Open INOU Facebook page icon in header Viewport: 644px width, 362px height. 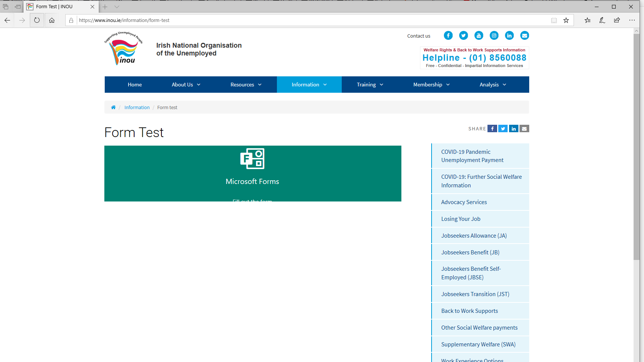pyautogui.click(x=448, y=35)
